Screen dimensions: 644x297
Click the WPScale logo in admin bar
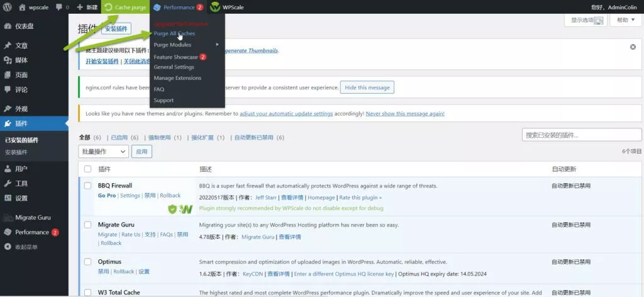[215, 7]
